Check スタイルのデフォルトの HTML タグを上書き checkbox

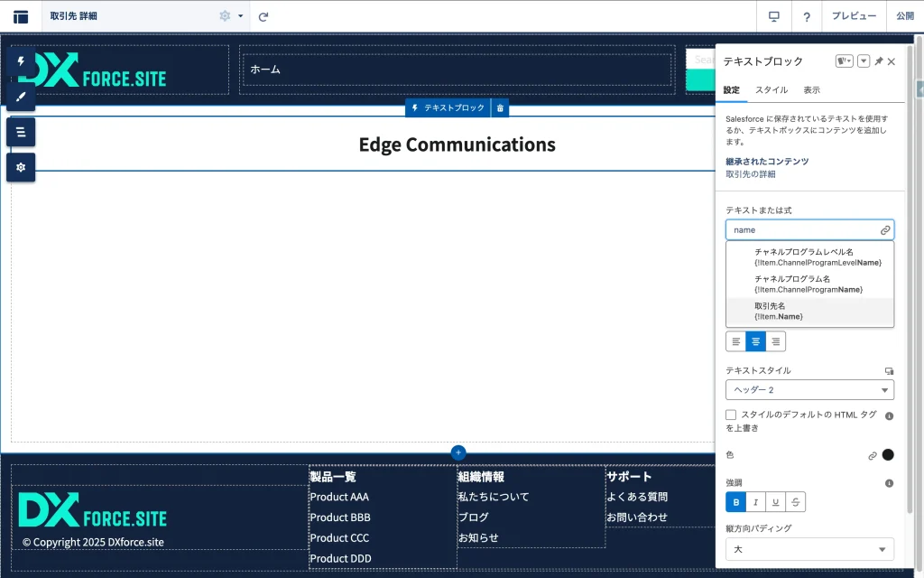click(731, 415)
